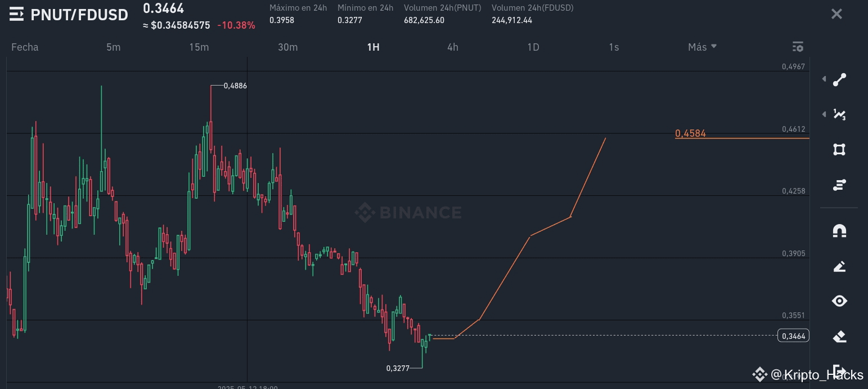868x389 pixels.
Task: Click the large 0.3464 last price
Action: [x=163, y=8]
